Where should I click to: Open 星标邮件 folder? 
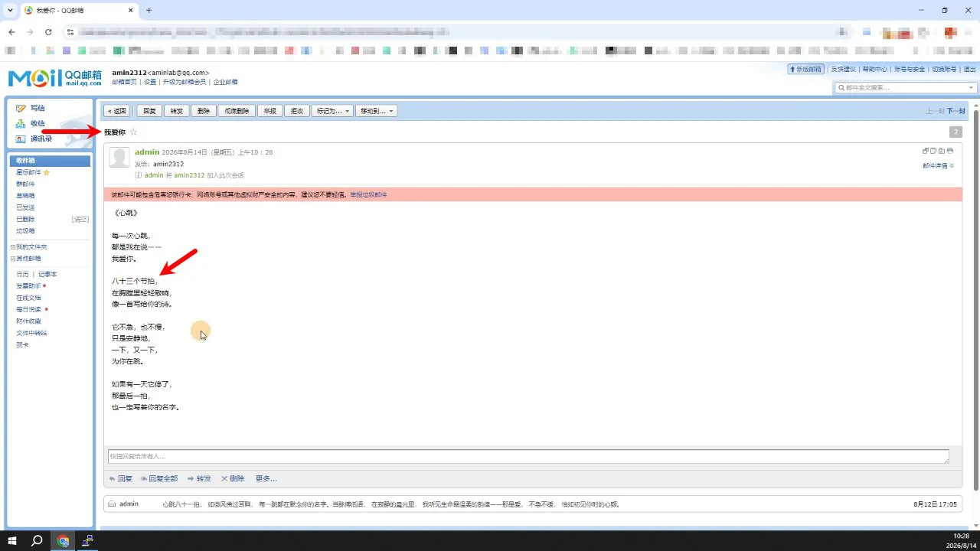(28, 172)
